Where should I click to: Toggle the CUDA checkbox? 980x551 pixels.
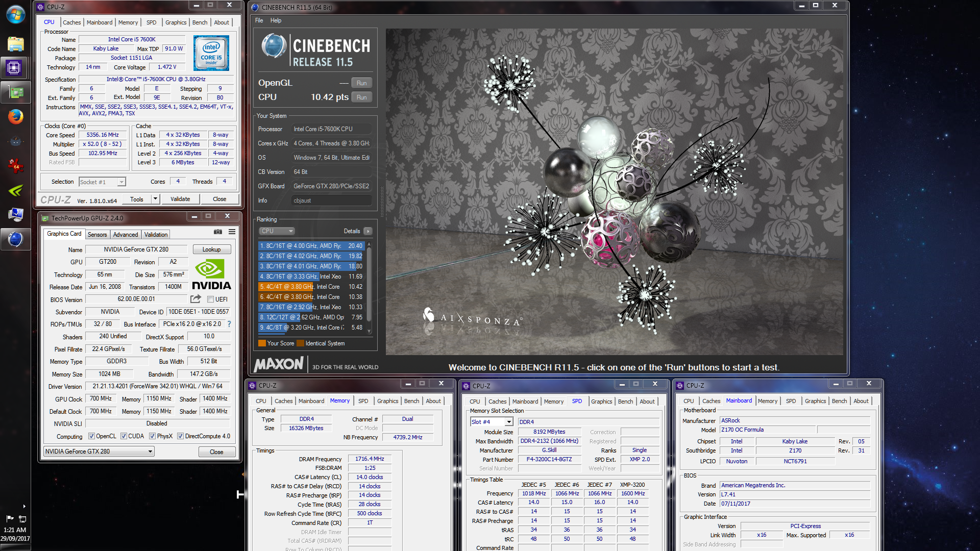(124, 436)
